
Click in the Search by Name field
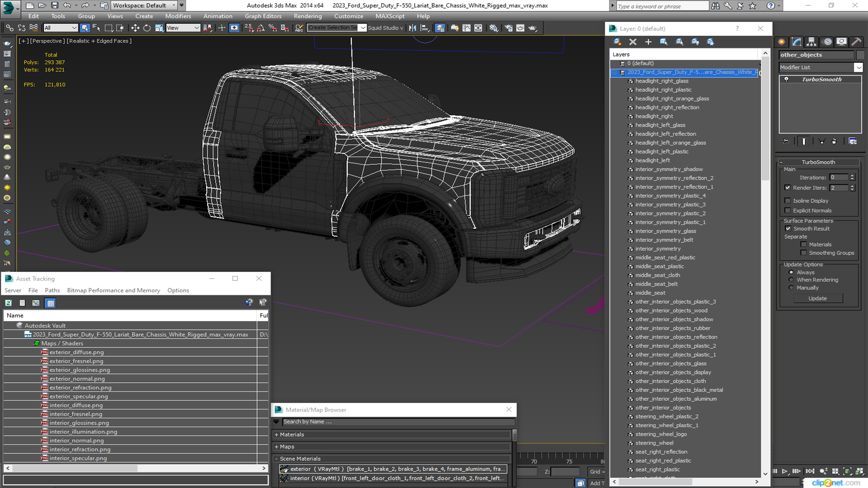398,422
